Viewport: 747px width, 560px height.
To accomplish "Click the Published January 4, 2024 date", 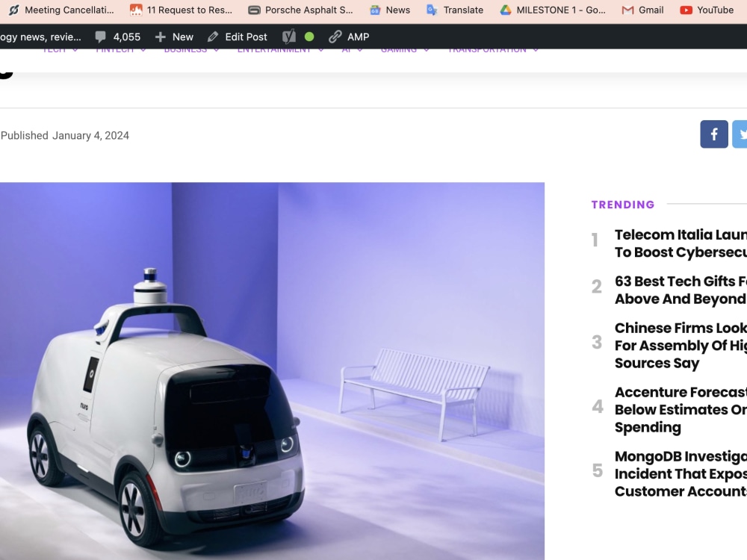I will click(65, 136).
